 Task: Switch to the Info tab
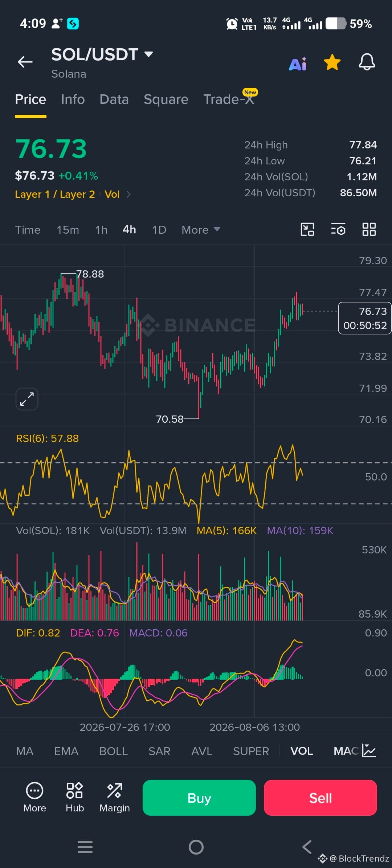(73, 99)
